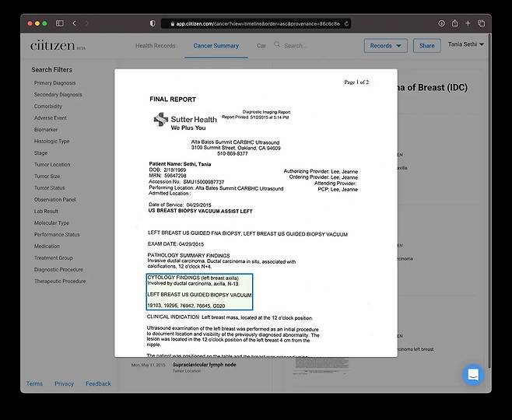Screen dimensions: 512x420
Task: Open Safari downloads icon
Action: pos(441,23)
